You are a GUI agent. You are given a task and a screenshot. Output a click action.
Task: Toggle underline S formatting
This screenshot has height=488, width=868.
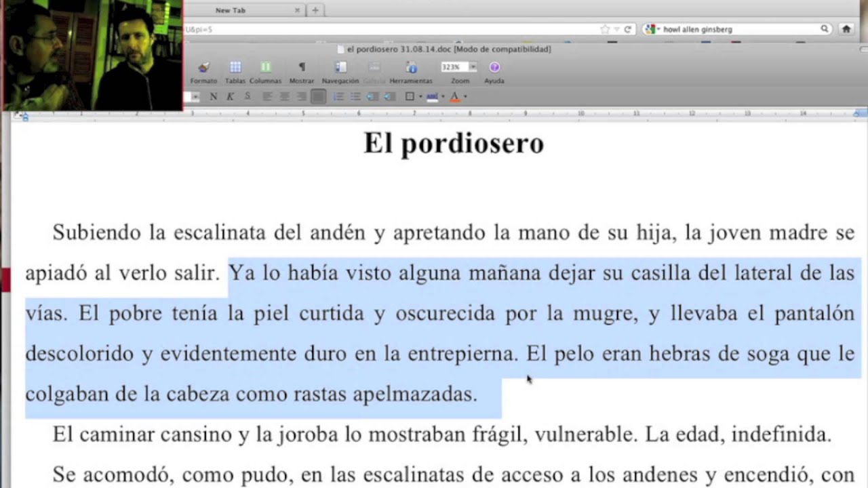click(248, 96)
